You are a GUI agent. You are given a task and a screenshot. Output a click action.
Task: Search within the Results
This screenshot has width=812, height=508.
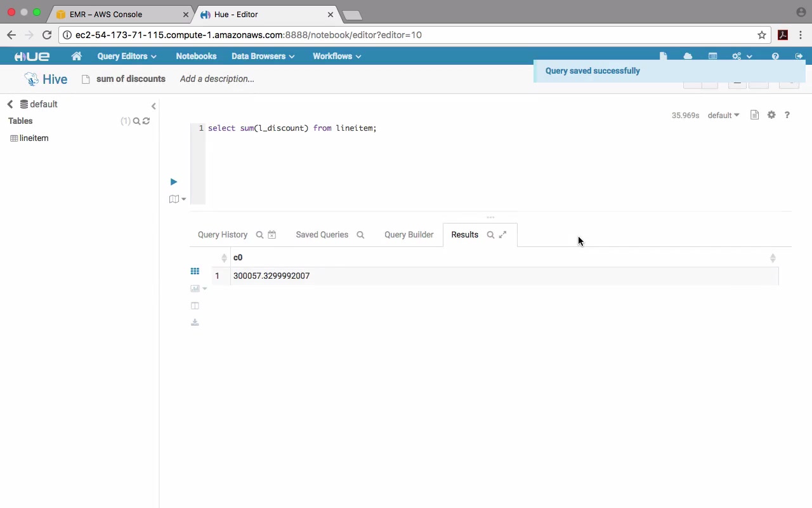tap(490, 235)
